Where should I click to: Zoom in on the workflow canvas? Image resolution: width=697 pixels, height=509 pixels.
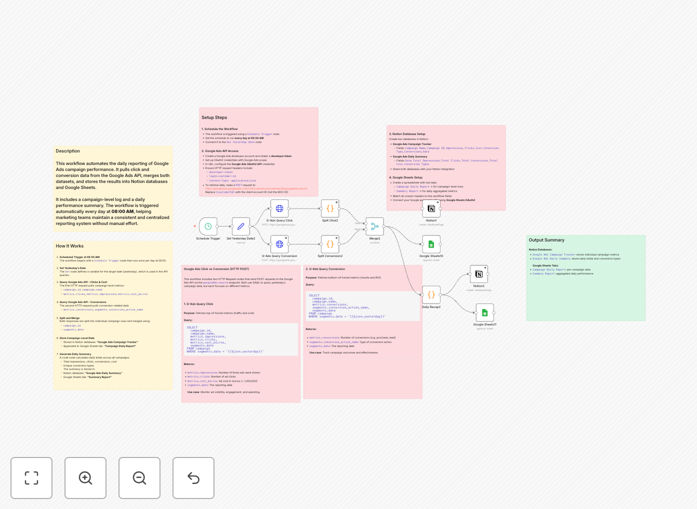[x=85, y=478]
